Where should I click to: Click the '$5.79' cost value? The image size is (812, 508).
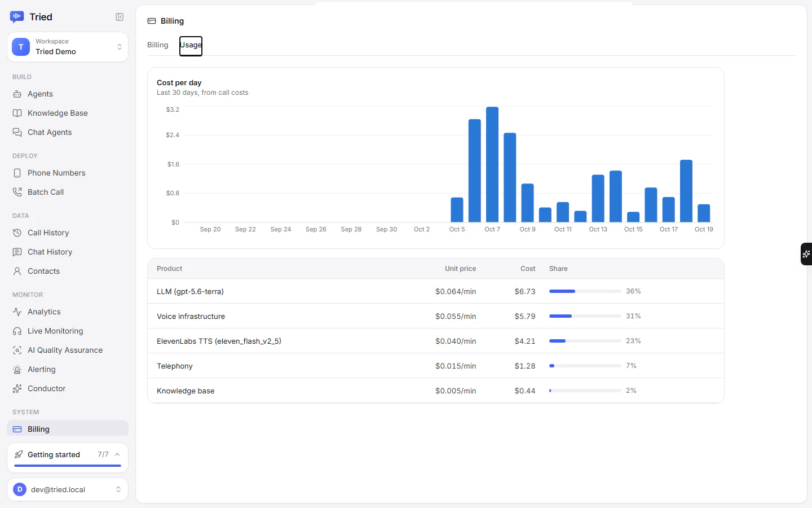click(525, 316)
